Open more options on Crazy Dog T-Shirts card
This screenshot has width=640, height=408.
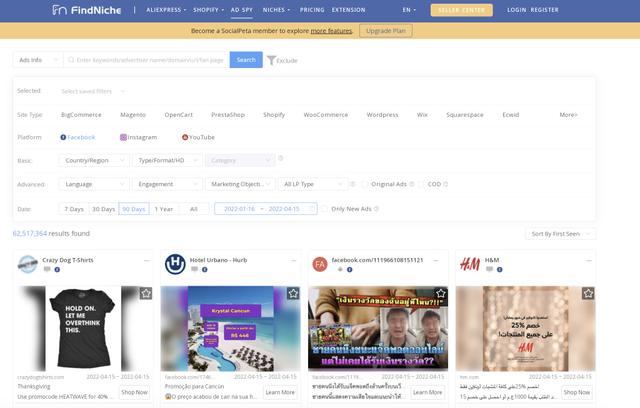147,260
